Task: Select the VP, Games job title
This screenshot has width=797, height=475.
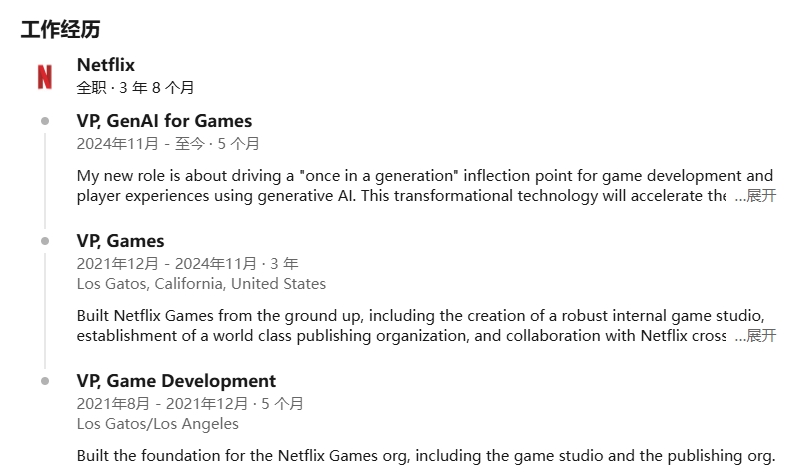Action: (x=120, y=241)
